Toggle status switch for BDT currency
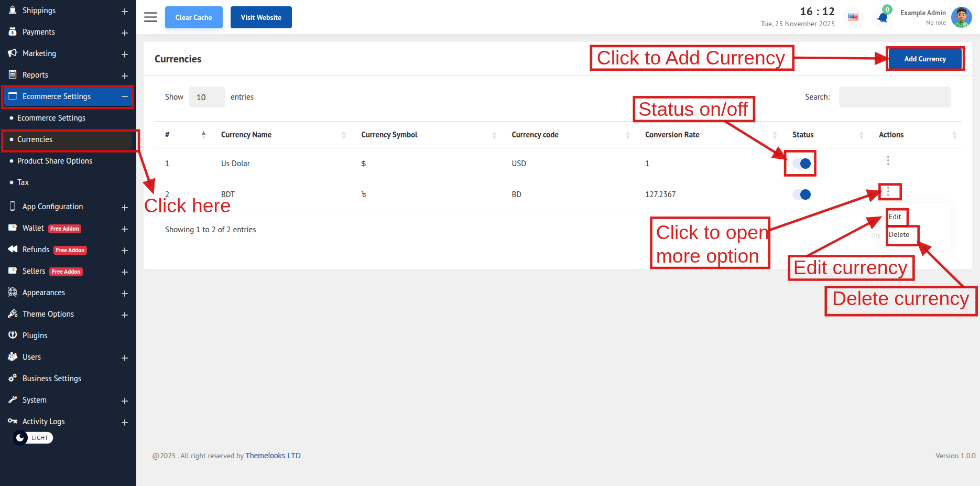This screenshot has height=486, width=980. (x=801, y=195)
